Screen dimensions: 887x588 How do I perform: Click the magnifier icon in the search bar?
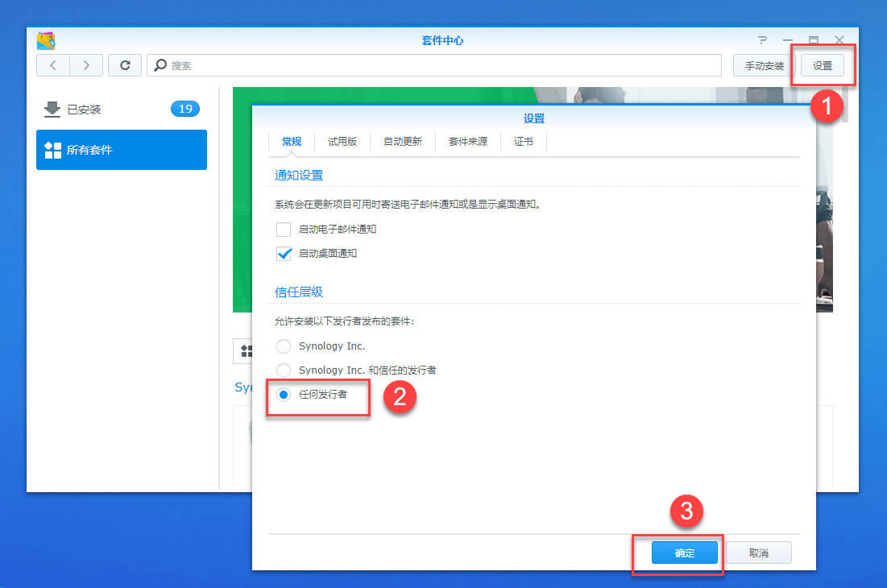pos(158,65)
